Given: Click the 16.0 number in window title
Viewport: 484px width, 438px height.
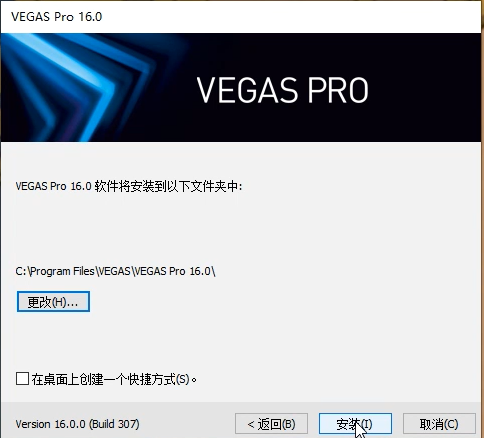Looking at the screenshot, I should coord(90,17).
